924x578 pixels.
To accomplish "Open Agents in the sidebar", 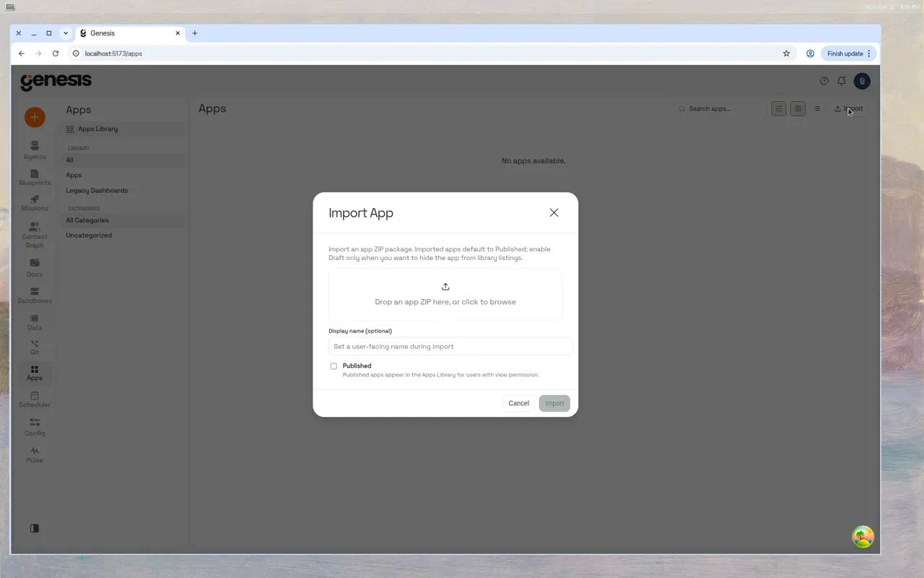I will click(x=35, y=150).
